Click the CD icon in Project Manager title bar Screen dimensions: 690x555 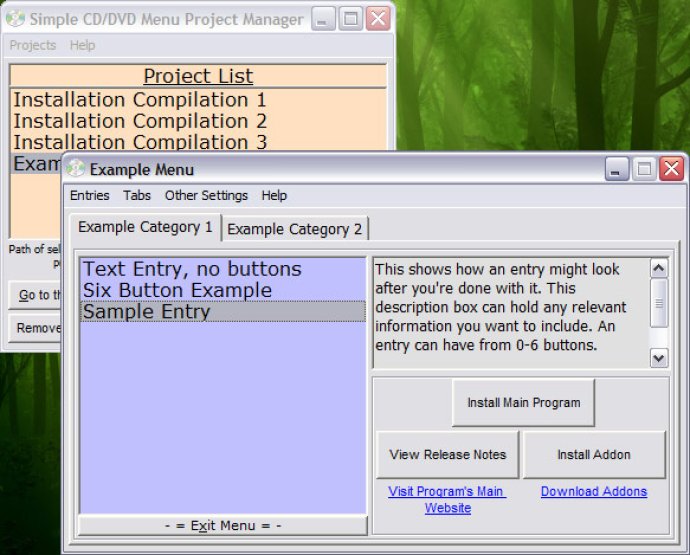(16, 18)
